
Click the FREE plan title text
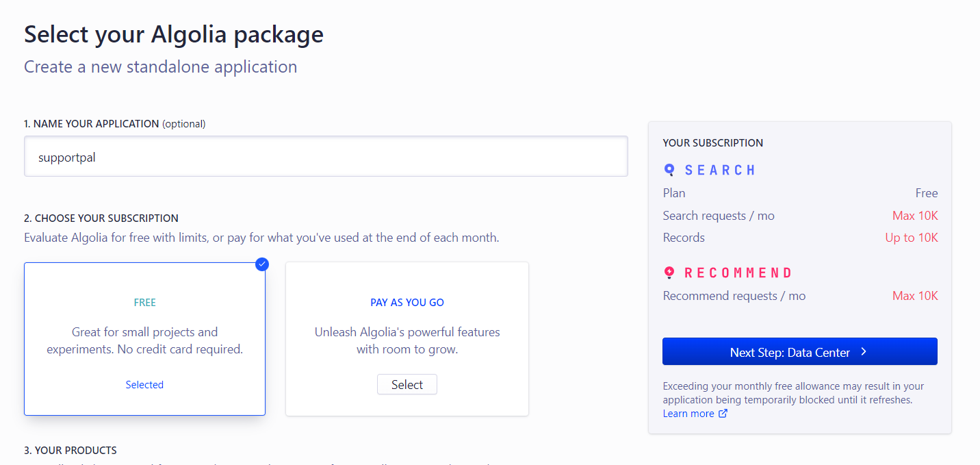pos(145,303)
